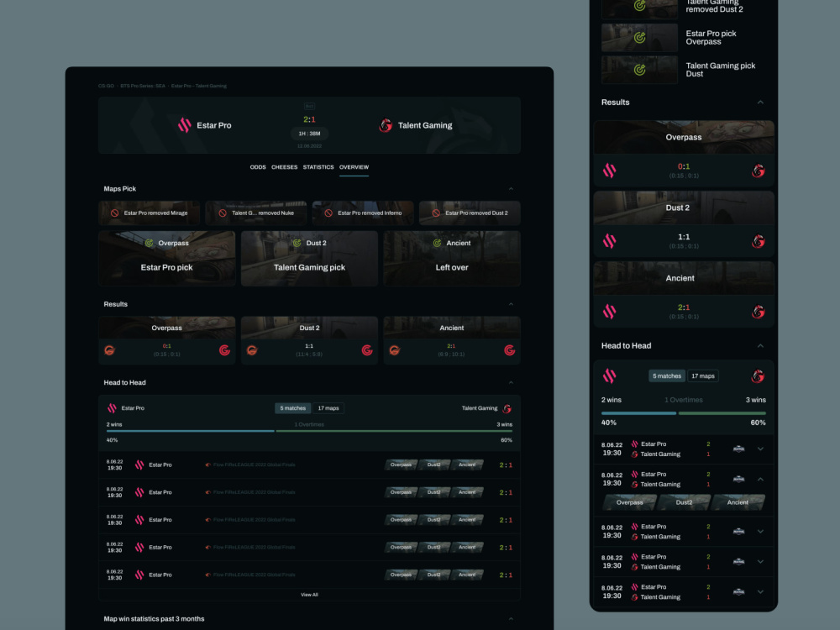Open the ODDS tab

click(258, 167)
